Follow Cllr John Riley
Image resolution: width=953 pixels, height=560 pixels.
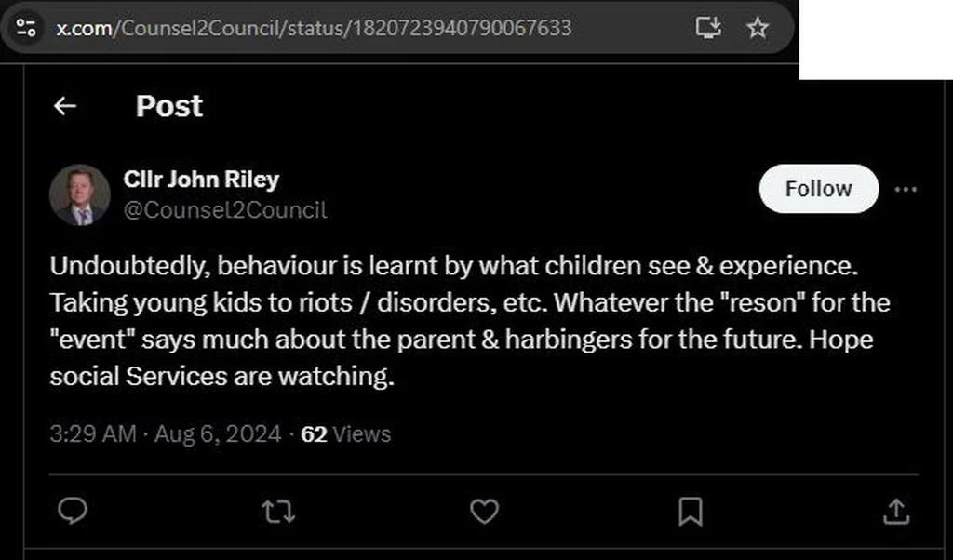coord(819,189)
